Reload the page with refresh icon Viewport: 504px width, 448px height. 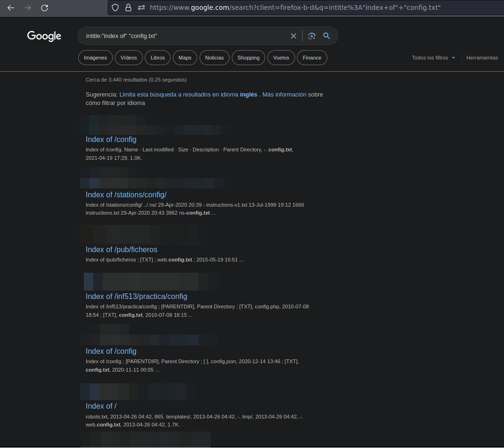[44, 7]
